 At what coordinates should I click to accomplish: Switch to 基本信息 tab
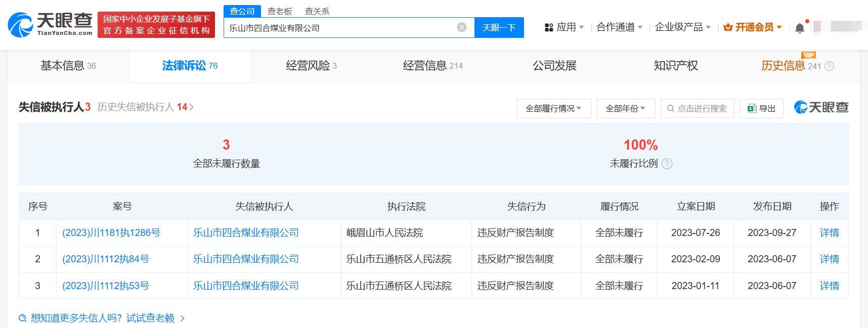pyautogui.click(x=68, y=66)
